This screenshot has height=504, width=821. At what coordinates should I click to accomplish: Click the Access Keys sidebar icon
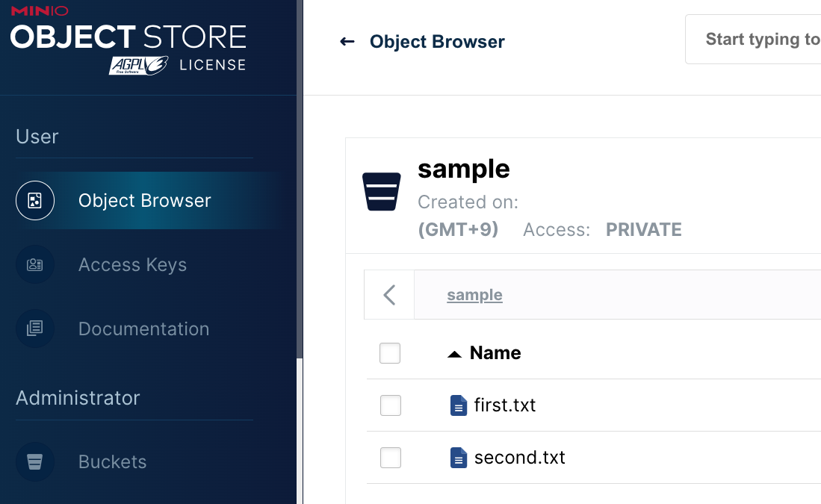(35, 265)
